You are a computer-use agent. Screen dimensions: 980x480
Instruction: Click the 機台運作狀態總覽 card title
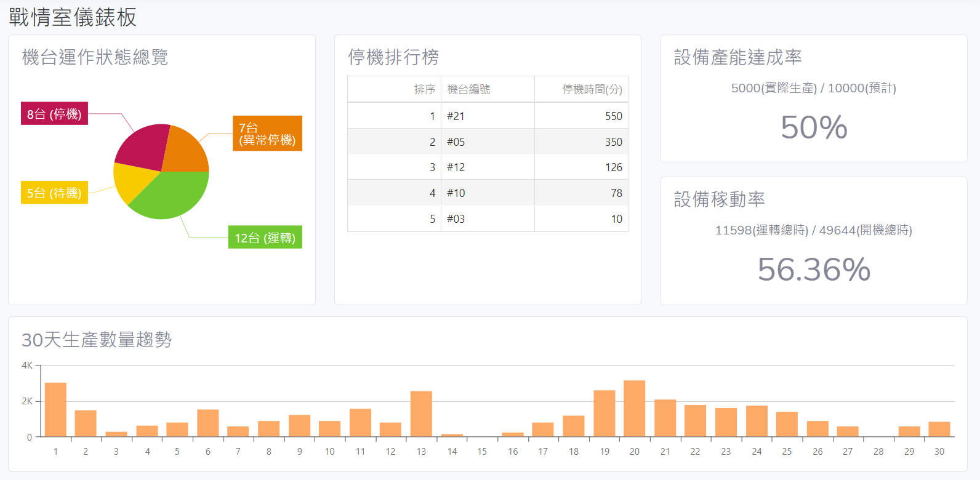click(95, 57)
